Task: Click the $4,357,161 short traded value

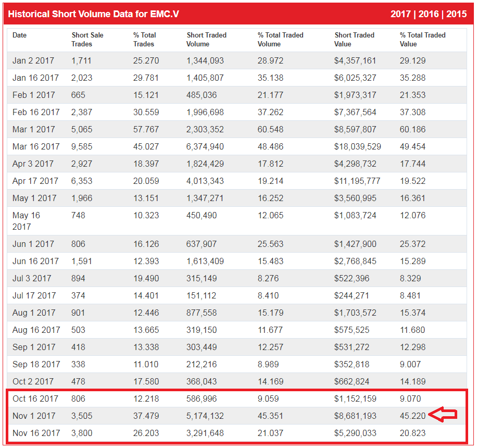Action: (355, 60)
